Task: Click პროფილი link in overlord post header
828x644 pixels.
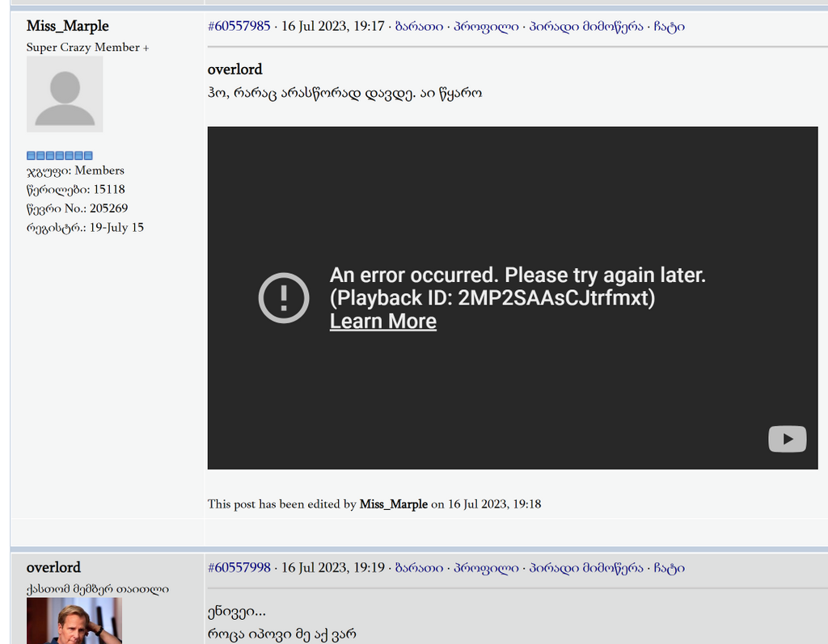Action: [486, 568]
